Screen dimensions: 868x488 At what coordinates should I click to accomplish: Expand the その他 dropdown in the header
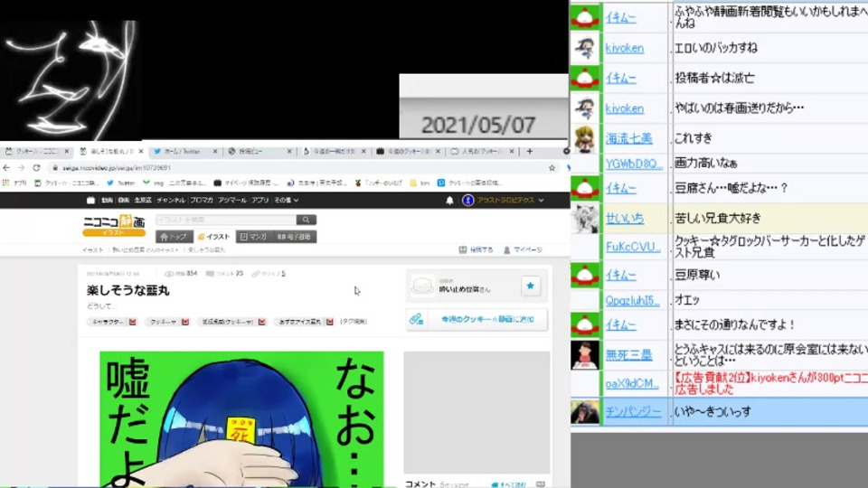pyautogui.click(x=287, y=201)
